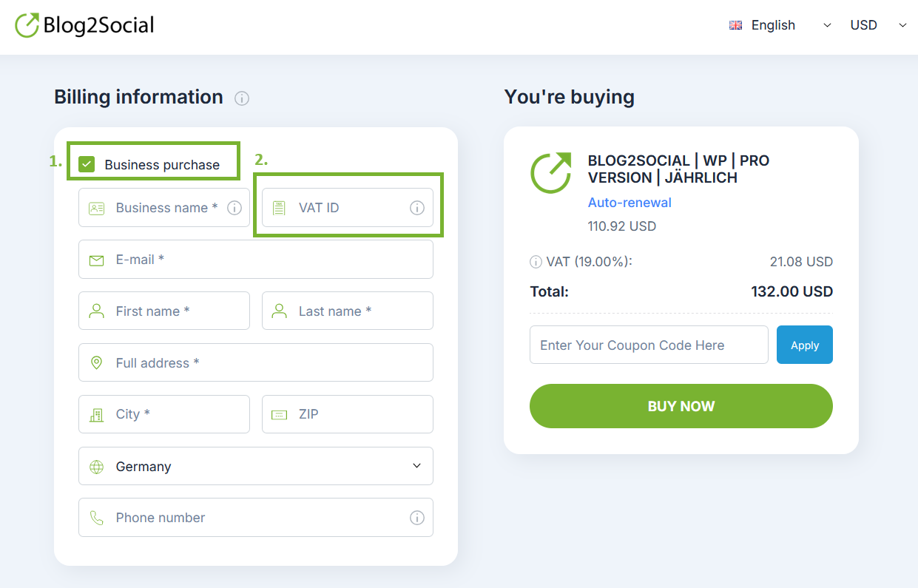This screenshot has width=918, height=588.
Task: Click info icon in VAT ID field
Action: (417, 208)
